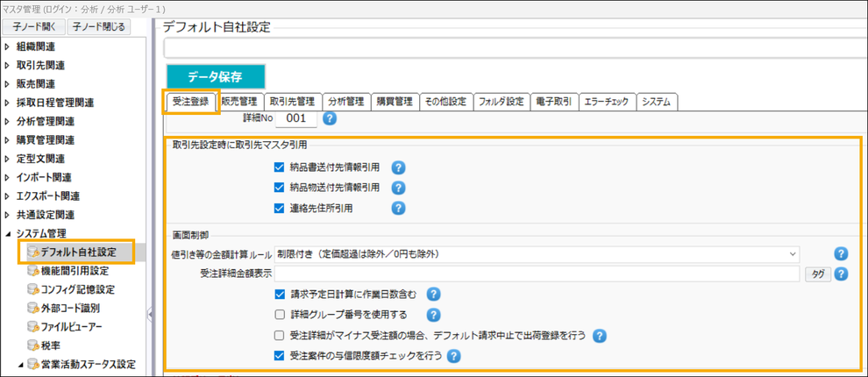Click help icon next to 詳細No field
The width and height of the screenshot is (868, 377).
tap(331, 119)
